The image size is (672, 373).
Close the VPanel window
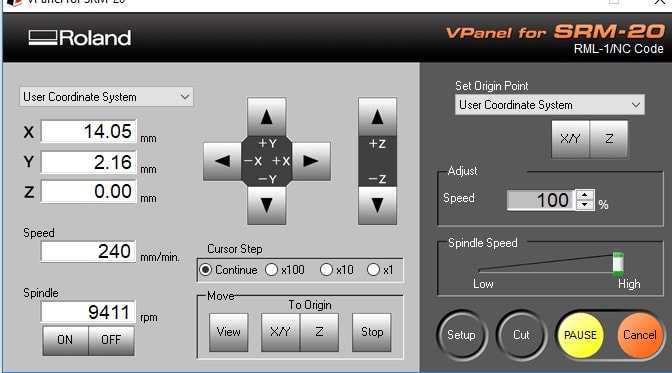(x=660, y=2)
